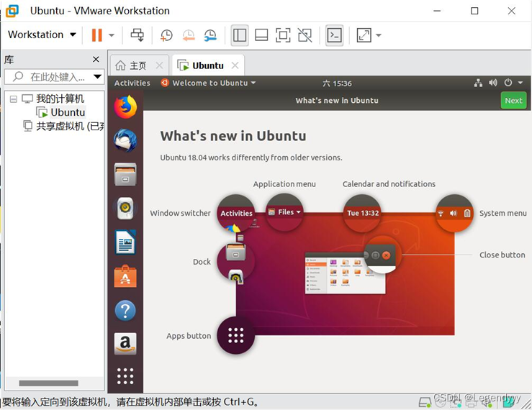Click Activities in the Ubuntu top bar

[132, 83]
